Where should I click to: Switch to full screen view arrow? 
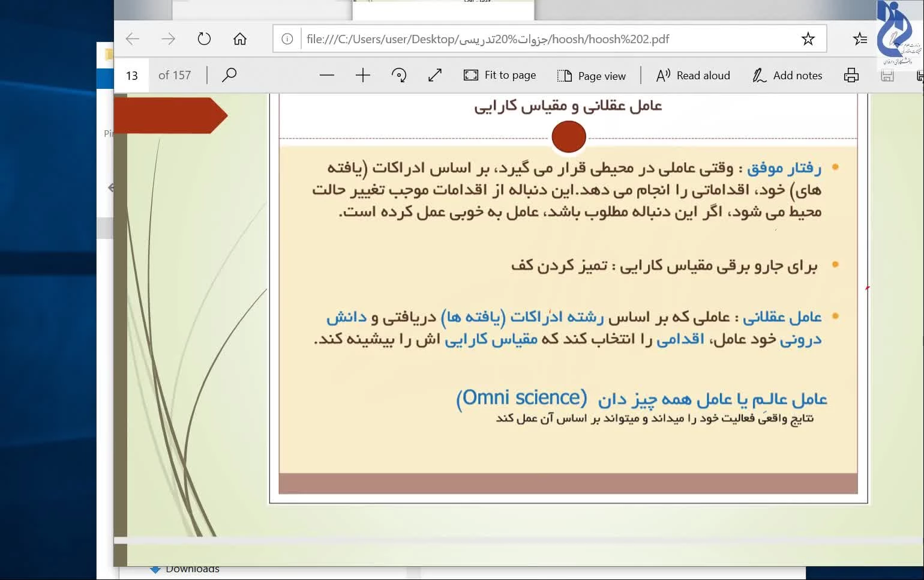[435, 75]
